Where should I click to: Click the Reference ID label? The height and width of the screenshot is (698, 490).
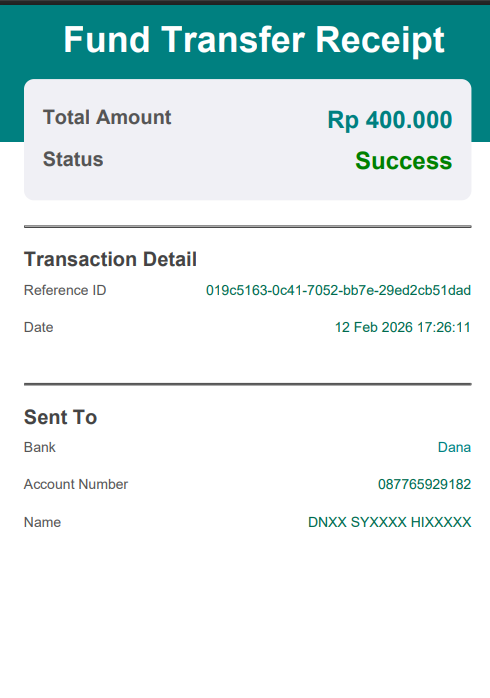click(65, 290)
